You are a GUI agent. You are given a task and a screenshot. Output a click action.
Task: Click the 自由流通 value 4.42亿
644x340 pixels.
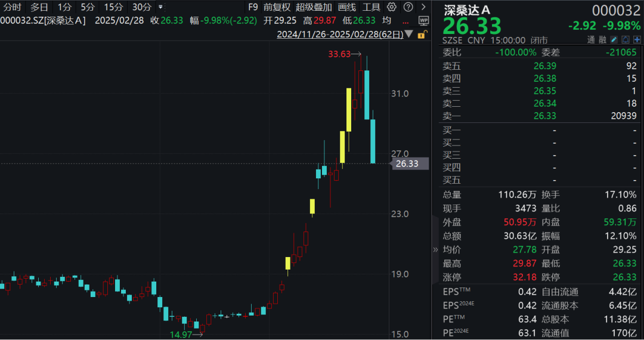point(623,292)
